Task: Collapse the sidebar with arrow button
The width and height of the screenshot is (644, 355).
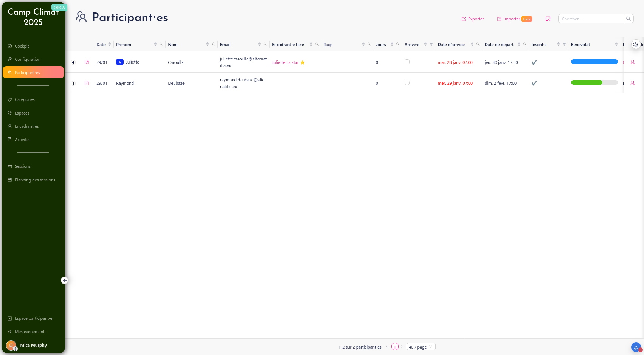Action: pos(65,280)
